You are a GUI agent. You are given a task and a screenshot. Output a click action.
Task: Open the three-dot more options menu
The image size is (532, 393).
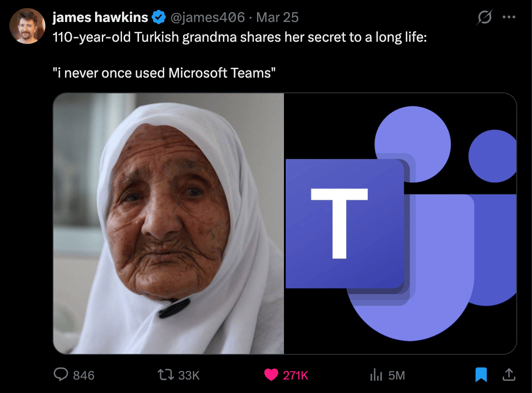tap(509, 17)
